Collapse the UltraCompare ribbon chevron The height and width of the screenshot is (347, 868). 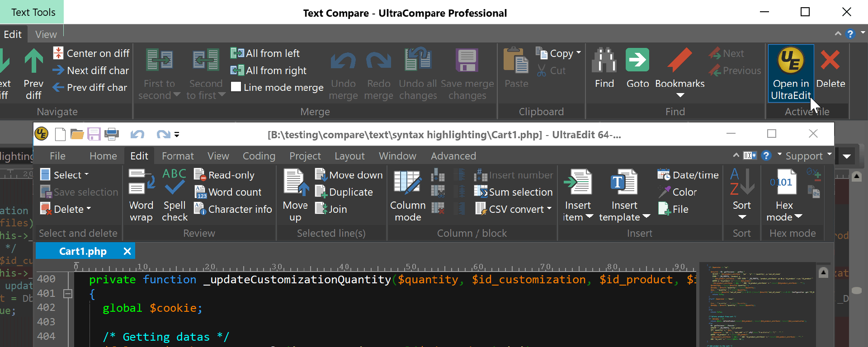(838, 34)
